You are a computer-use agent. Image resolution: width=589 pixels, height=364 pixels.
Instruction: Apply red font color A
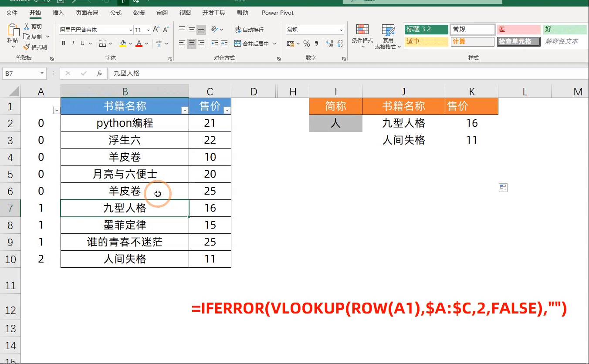click(x=139, y=44)
